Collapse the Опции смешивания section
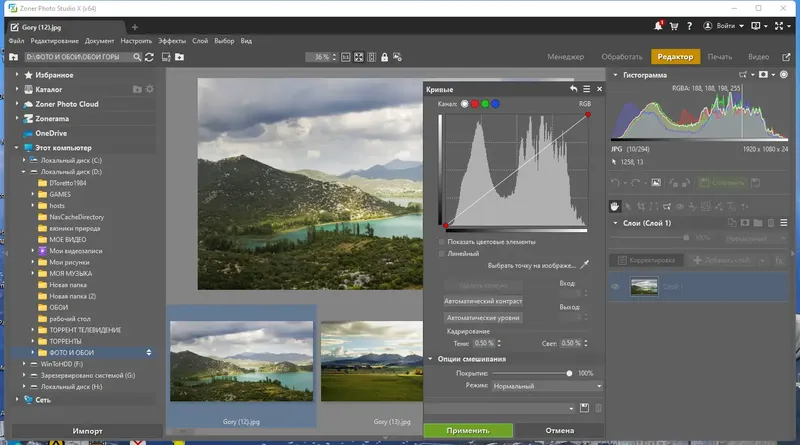This screenshot has width=800, height=445. [431, 359]
